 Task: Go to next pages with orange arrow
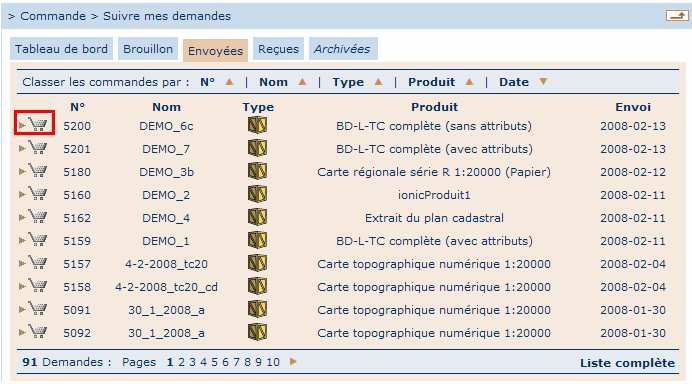pyautogui.click(x=293, y=362)
